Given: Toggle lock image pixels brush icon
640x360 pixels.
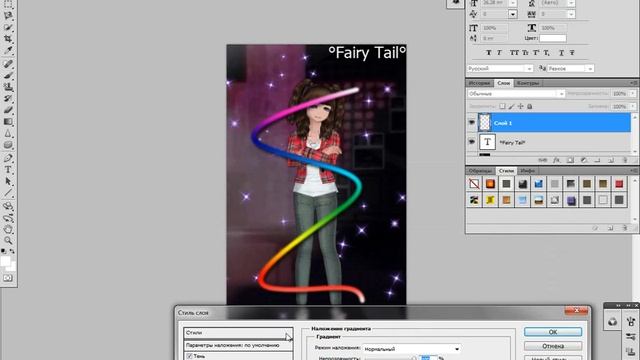Looking at the screenshot, I should tap(511, 107).
